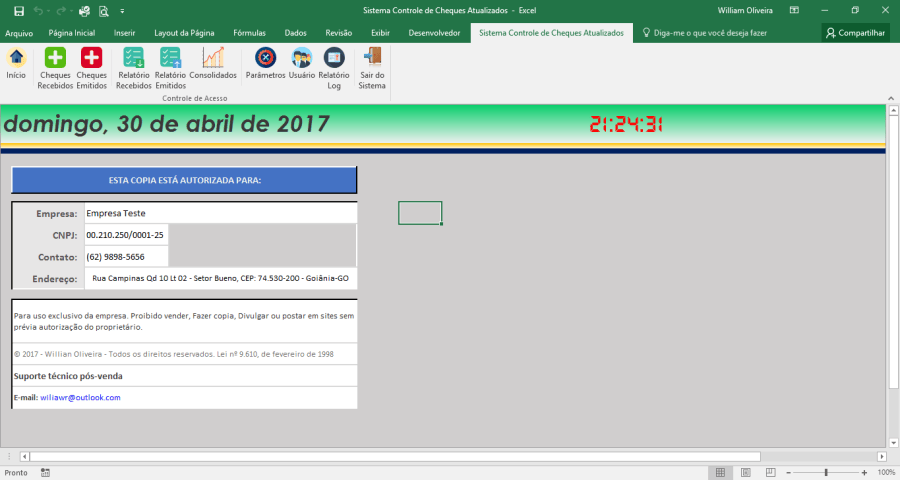Click the contact phone (62) 9898-5656
The width and height of the screenshot is (900, 480).
(126, 257)
